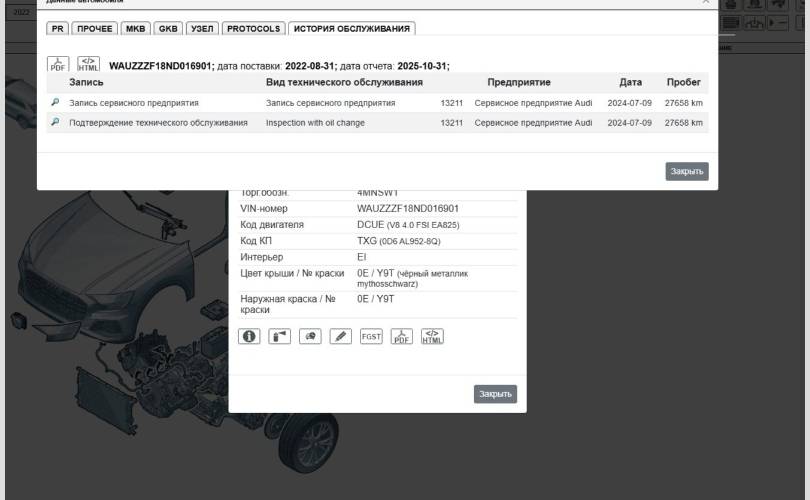Export service history as PDF
This screenshot has height=500, width=810.
point(59,64)
